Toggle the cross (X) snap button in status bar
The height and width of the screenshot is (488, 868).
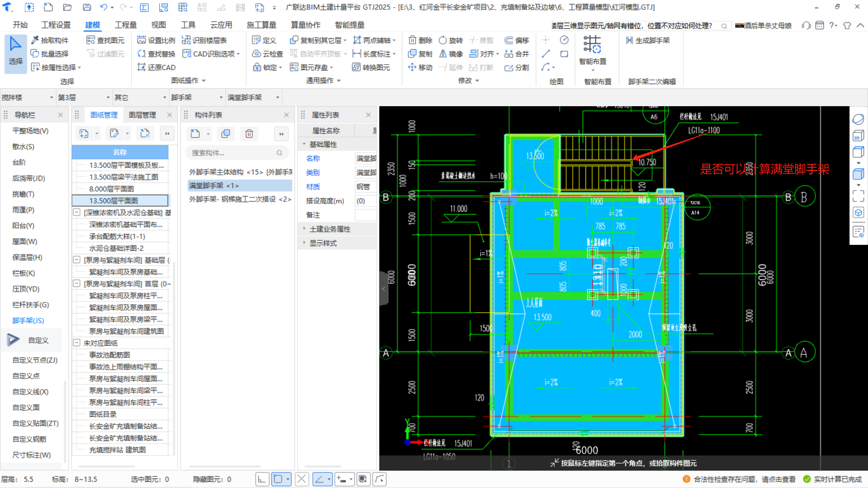pos(302,479)
